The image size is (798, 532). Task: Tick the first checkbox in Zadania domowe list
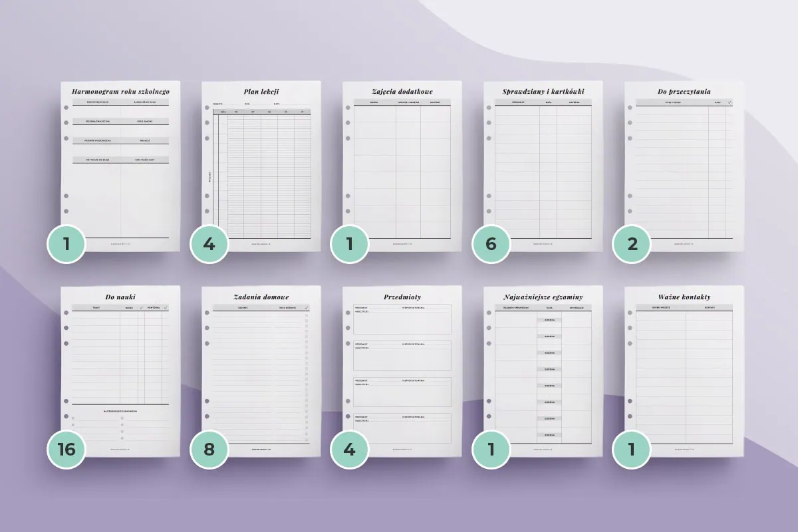(307, 314)
